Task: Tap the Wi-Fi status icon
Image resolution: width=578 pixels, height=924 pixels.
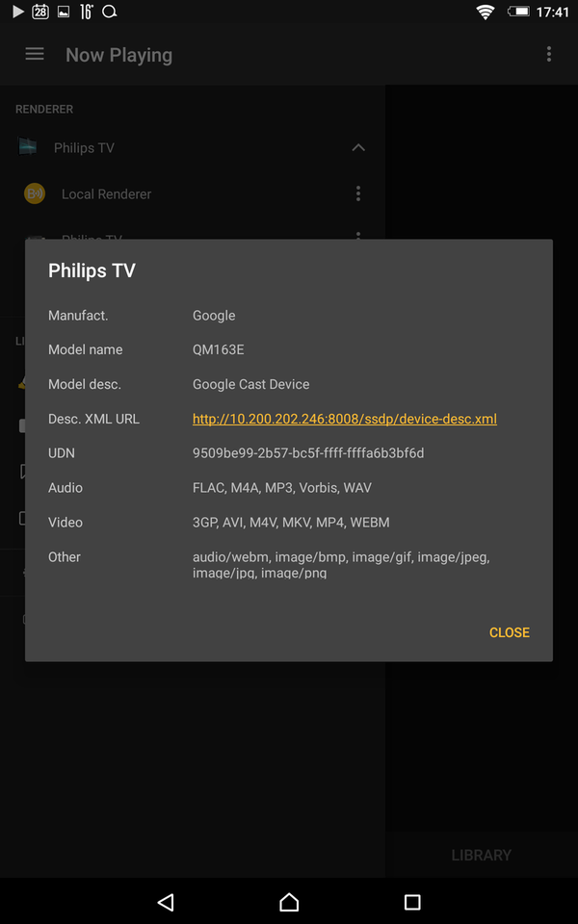Action: point(486,13)
